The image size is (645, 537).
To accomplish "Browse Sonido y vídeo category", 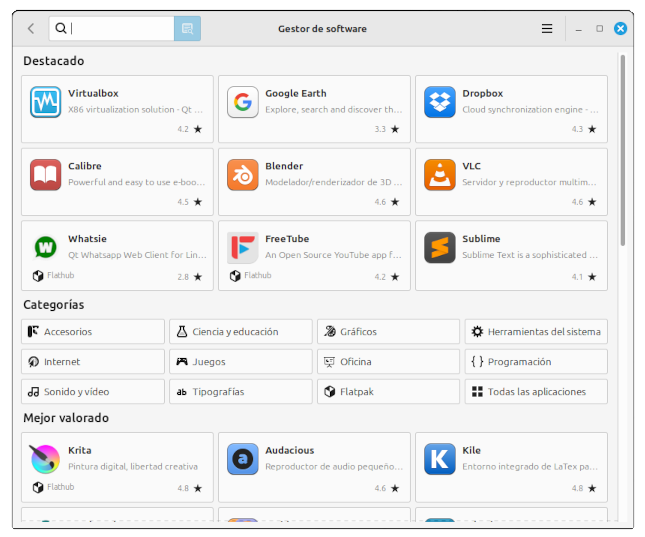I will pyautogui.click(x=93, y=392).
